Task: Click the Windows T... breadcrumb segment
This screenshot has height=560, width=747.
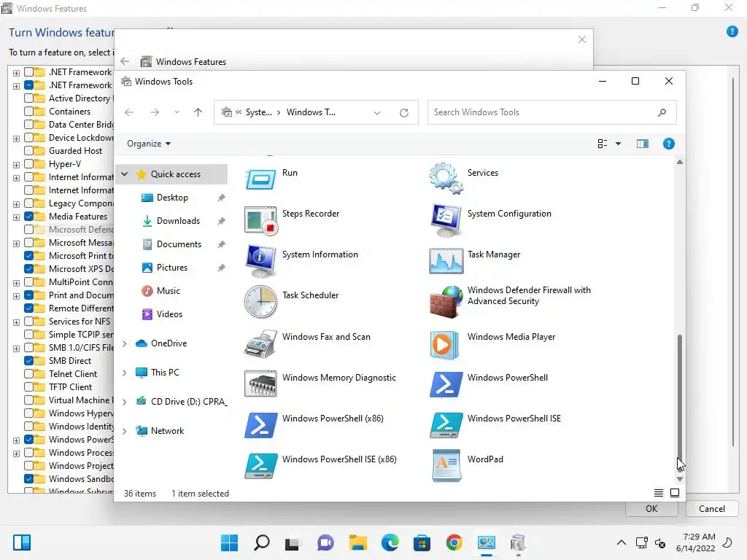Action: 311,112
